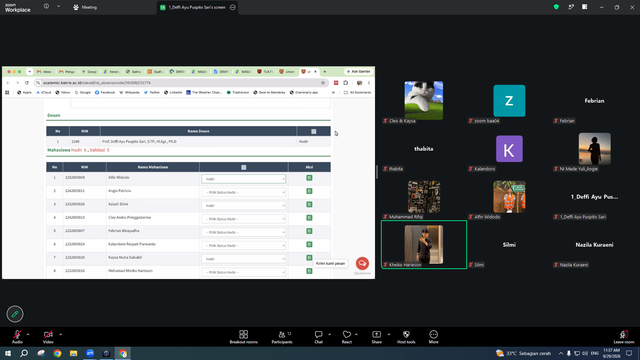Toggle the grid icon in Nama Dosen header
This screenshot has height=360, width=640.
coord(313,131)
